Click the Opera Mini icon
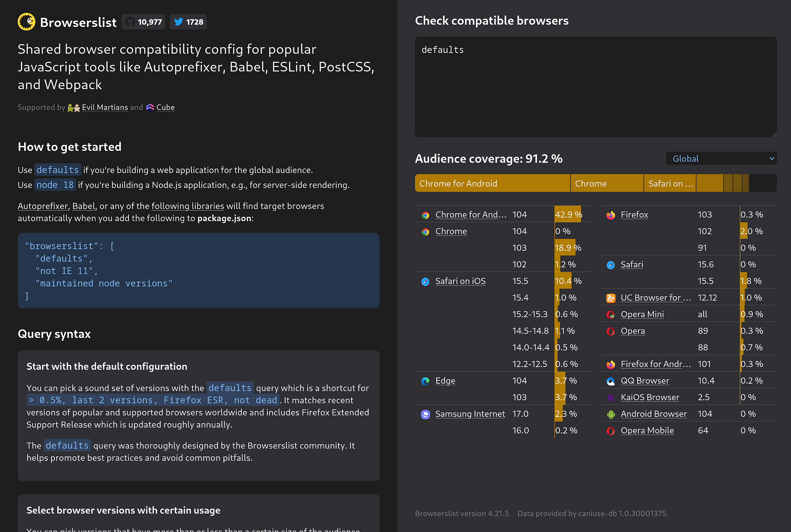 click(x=611, y=314)
